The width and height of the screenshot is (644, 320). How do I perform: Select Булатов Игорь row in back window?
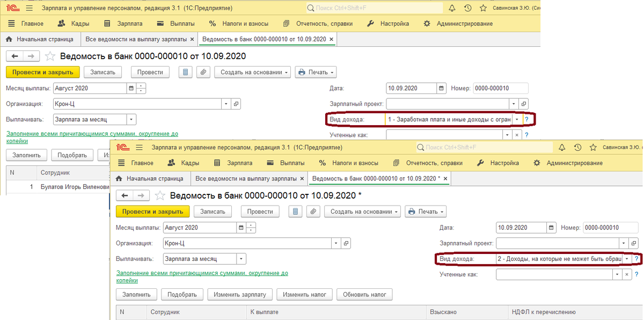pyautogui.click(x=57, y=187)
